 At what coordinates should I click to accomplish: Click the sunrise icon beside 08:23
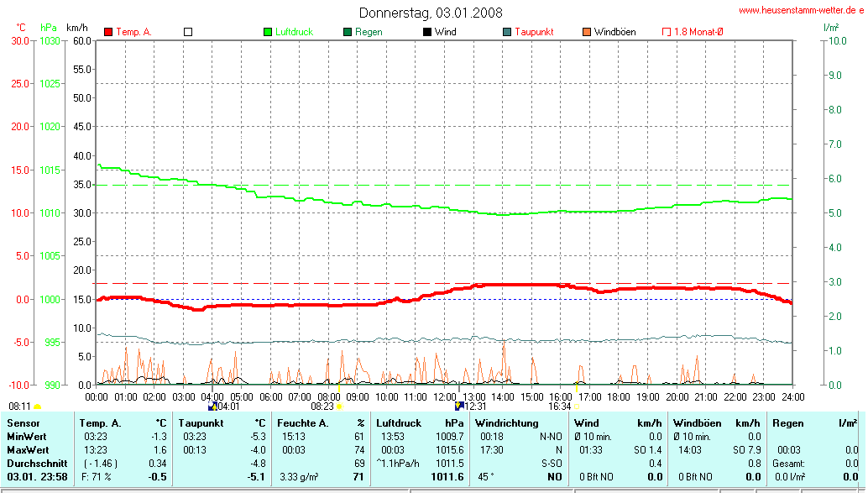pos(339,406)
